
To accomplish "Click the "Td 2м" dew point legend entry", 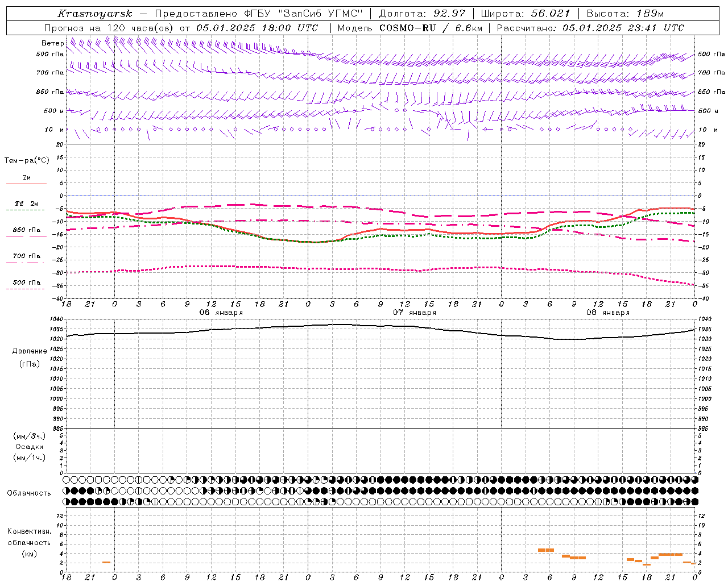I will click(x=27, y=203).
